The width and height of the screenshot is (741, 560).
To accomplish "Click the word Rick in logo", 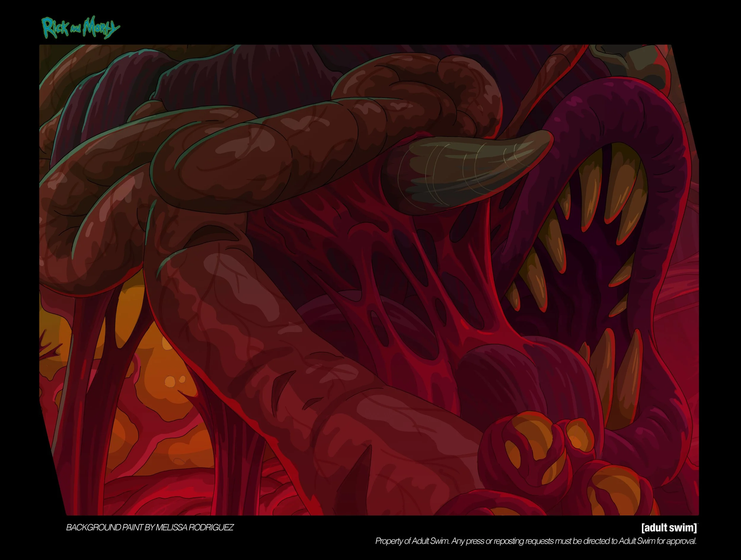I will pyautogui.click(x=55, y=28).
